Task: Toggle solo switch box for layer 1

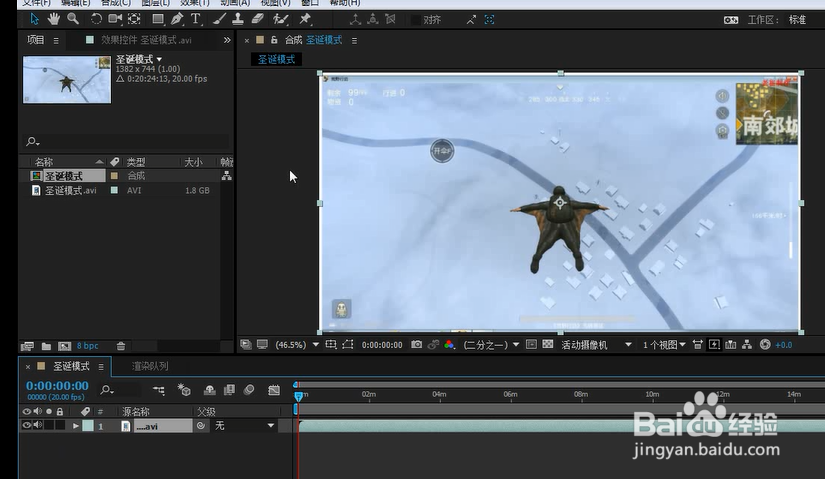Action: 49,425
